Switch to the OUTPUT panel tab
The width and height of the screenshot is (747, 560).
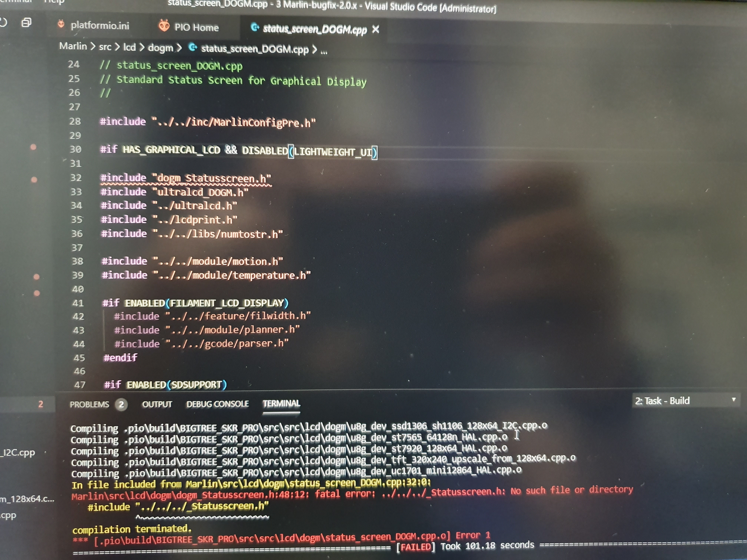157,404
